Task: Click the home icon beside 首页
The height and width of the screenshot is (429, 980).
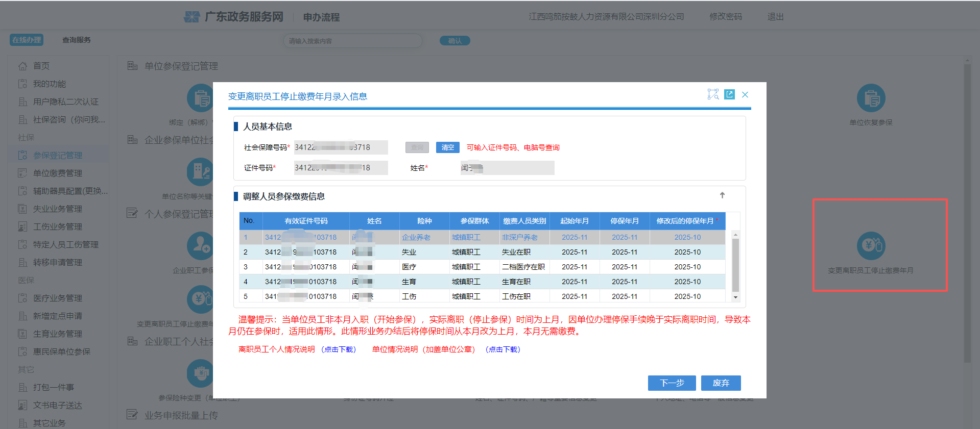Action: tap(22, 66)
